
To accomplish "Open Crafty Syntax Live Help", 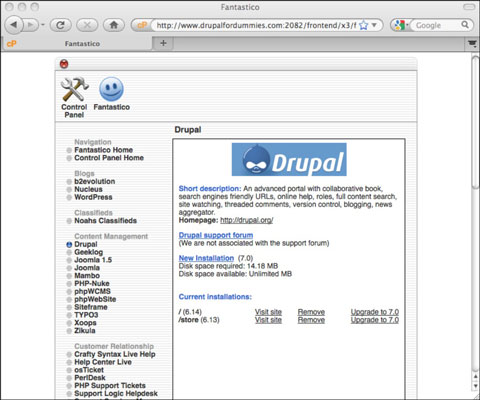I will pyautogui.click(x=115, y=354).
